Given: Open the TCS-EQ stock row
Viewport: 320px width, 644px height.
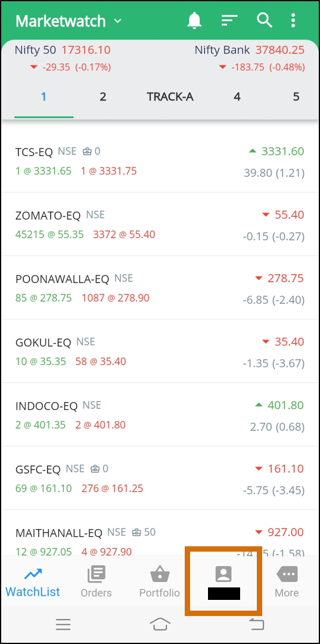Looking at the screenshot, I should tap(160, 161).
